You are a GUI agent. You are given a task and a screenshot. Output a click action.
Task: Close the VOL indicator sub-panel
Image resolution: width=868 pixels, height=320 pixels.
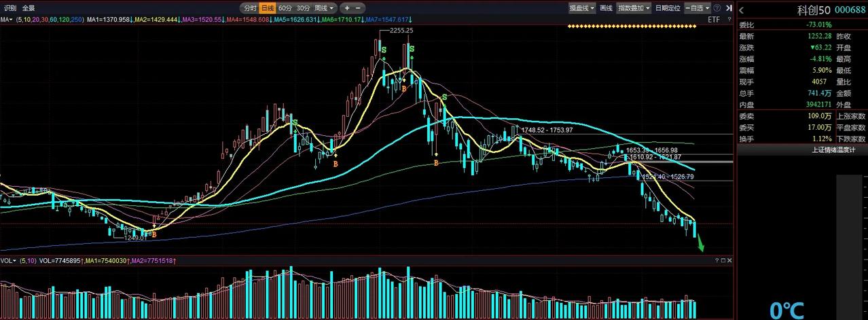[x=729, y=260]
